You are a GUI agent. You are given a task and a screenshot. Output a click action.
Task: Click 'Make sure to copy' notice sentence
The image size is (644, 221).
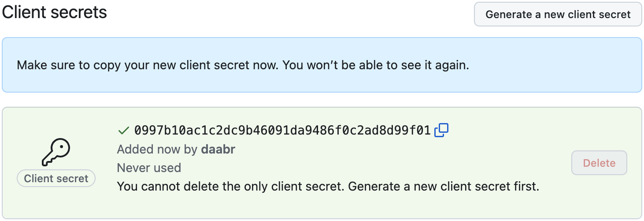(148, 66)
